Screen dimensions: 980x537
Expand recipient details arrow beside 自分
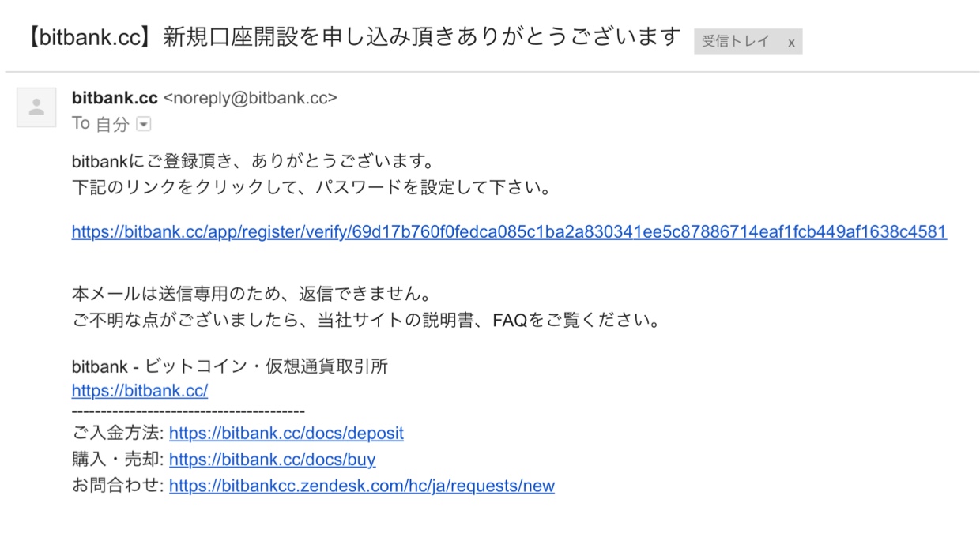[x=144, y=124]
